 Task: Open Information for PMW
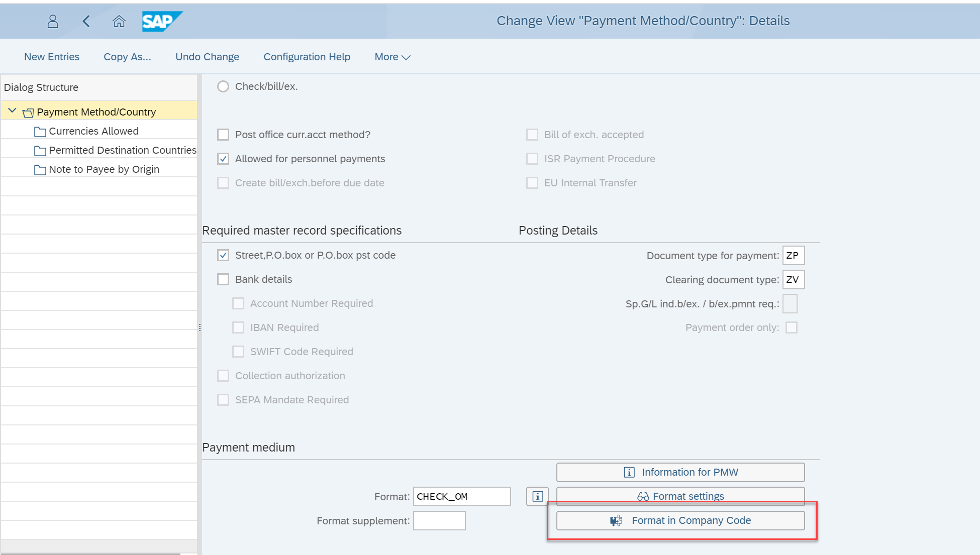(680, 472)
